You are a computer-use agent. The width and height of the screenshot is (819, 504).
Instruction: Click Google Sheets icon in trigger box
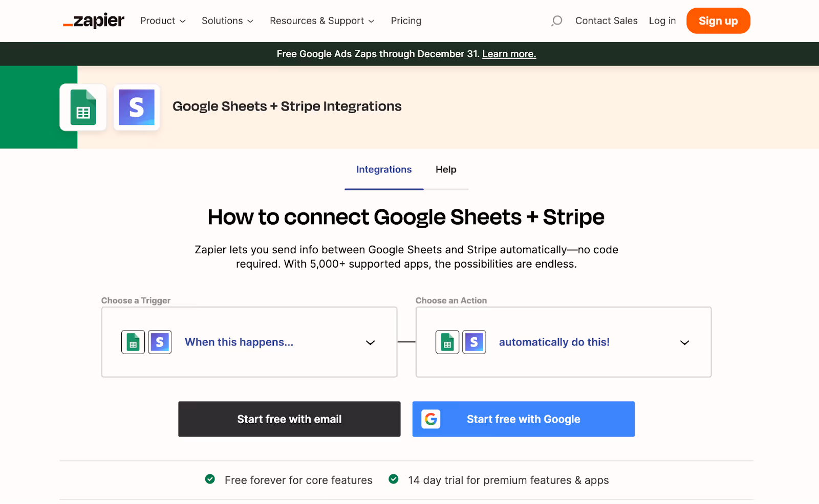click(133, 342)
